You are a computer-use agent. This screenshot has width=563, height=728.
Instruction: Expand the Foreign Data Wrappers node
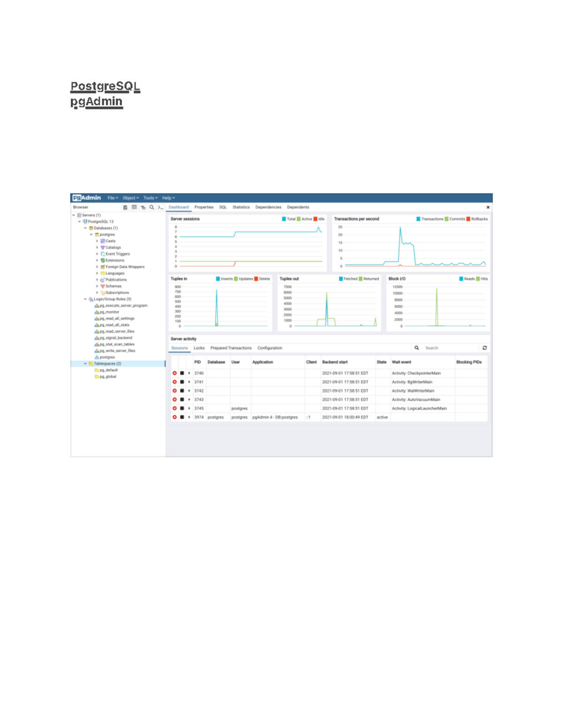point(97,267)
